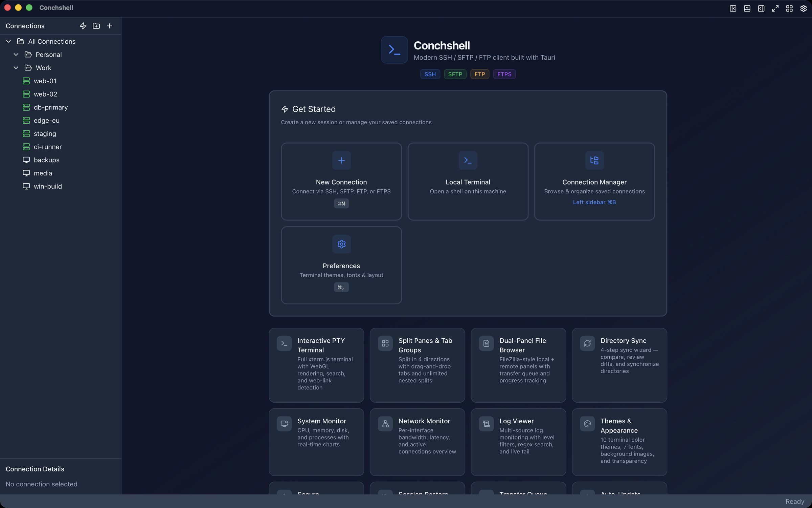812x508 pixels.
Task: Click the Connections sidebar heading
Action: tap(25, 26)
